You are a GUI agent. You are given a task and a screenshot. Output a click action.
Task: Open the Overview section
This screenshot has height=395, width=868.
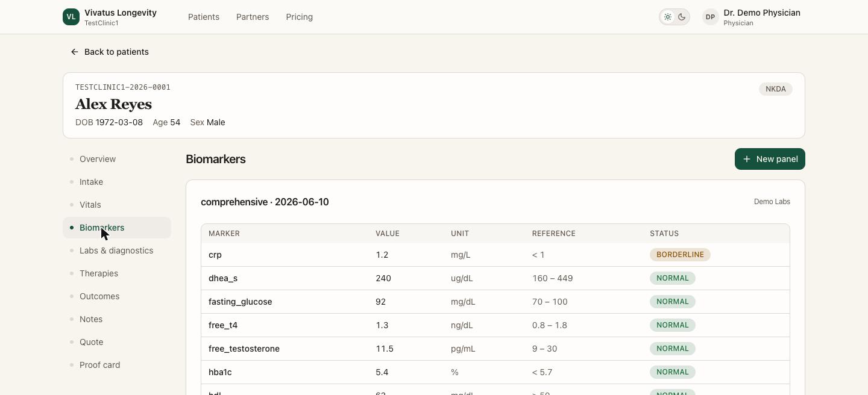117,159
